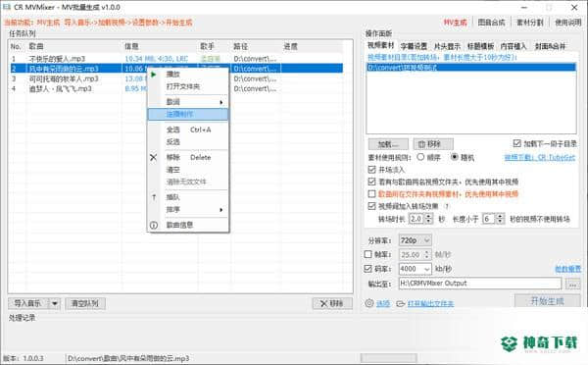Viewport: 588px width, 365px height.
Task: Expand the 排序 submenu in context menu
Action: click(x=188, y=210)
